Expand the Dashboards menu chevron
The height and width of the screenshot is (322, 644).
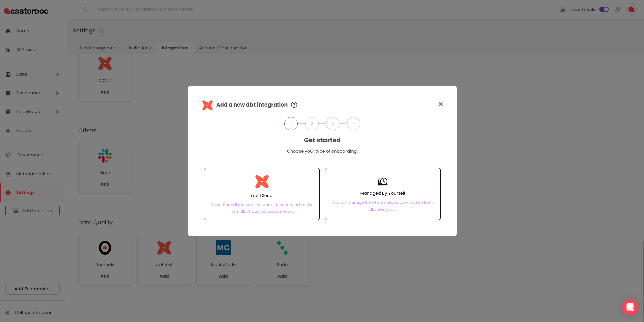pos(57,93)
